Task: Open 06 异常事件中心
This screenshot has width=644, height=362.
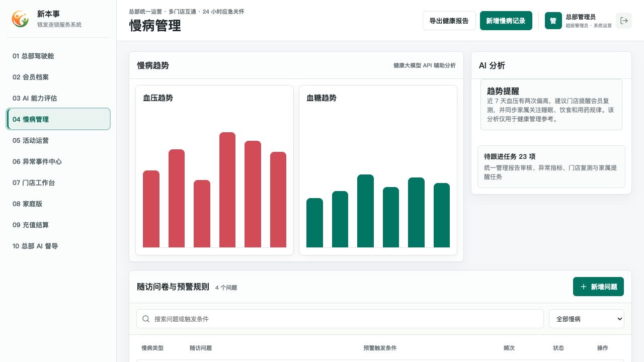Action: click(x=58, y=161)
